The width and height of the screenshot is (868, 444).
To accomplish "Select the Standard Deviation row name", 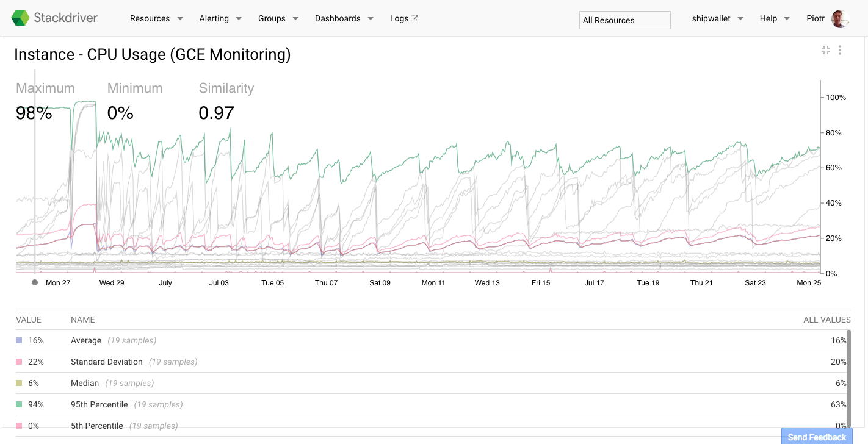I will 107,362.
